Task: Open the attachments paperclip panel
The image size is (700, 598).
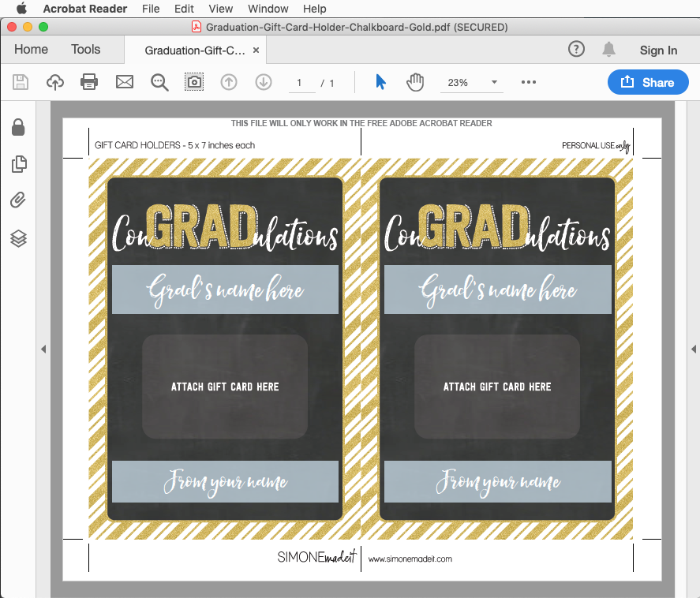Action: click(x=18, y=200)
